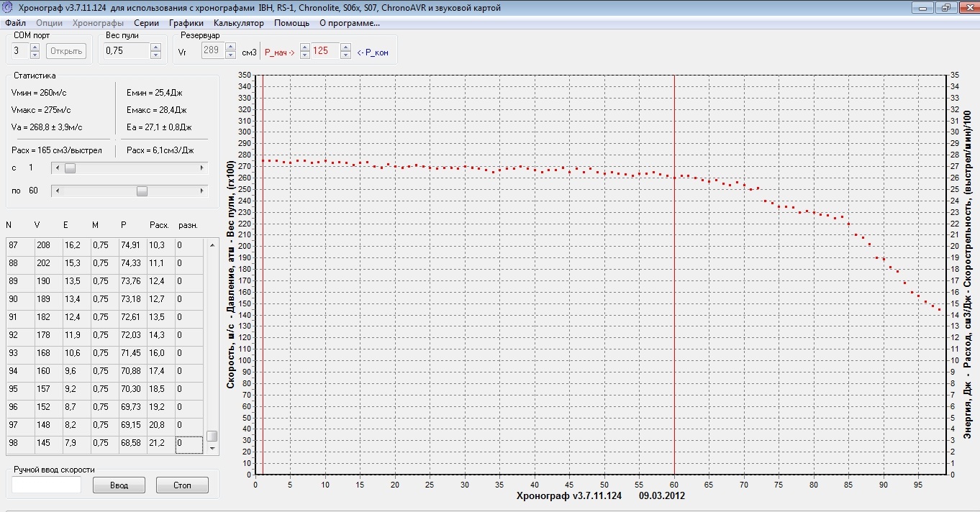This screenshot has width=980, height=512.
Task: Increase Вес пули value with up arrow
Action: 155,47
